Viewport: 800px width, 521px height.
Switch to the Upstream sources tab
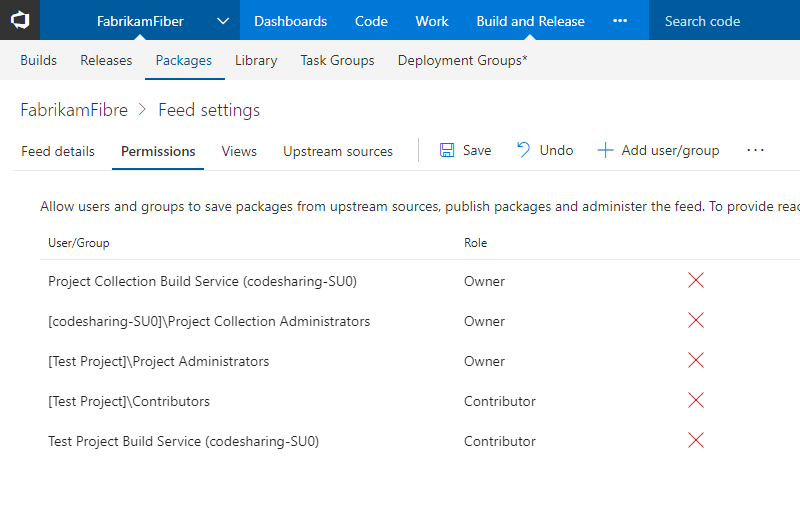338,152
